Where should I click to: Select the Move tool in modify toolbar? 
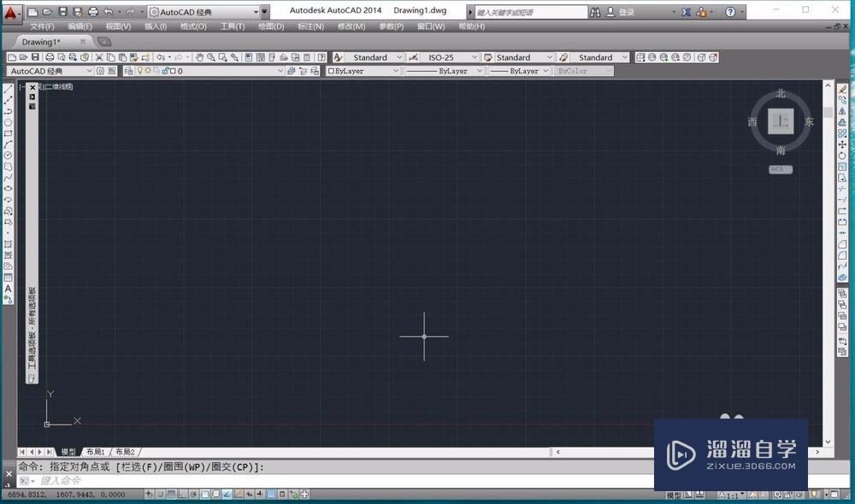coord(842,144)
